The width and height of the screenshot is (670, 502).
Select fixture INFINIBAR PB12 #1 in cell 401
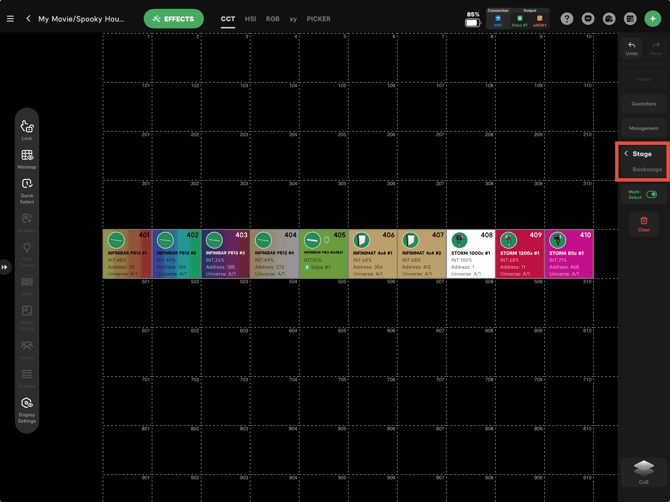pos(127,254)
